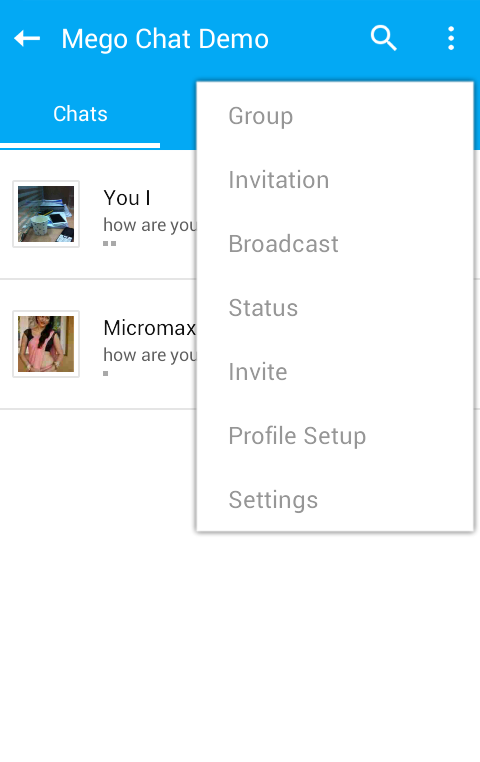Choose Invitation menu entry
This screenshot has height=762, width=480.
coord(335,180)
